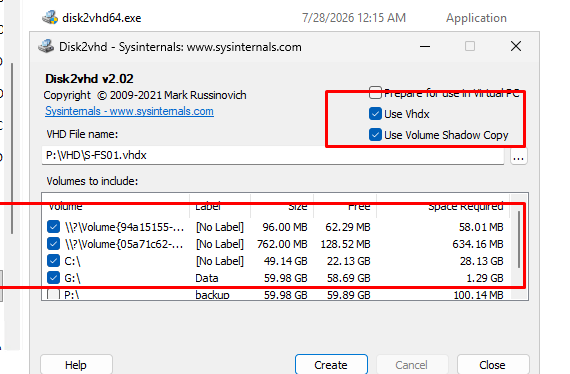This screenshot has height=374, width=570.
Task: Uncheck the Volume{05a71c62 volume checkbox
Action: [x=53, y=244]
